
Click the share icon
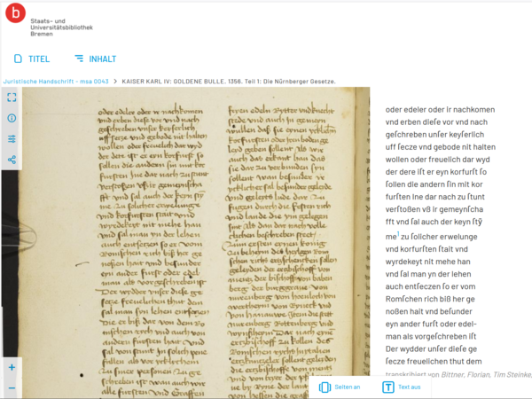coord(12,160)
